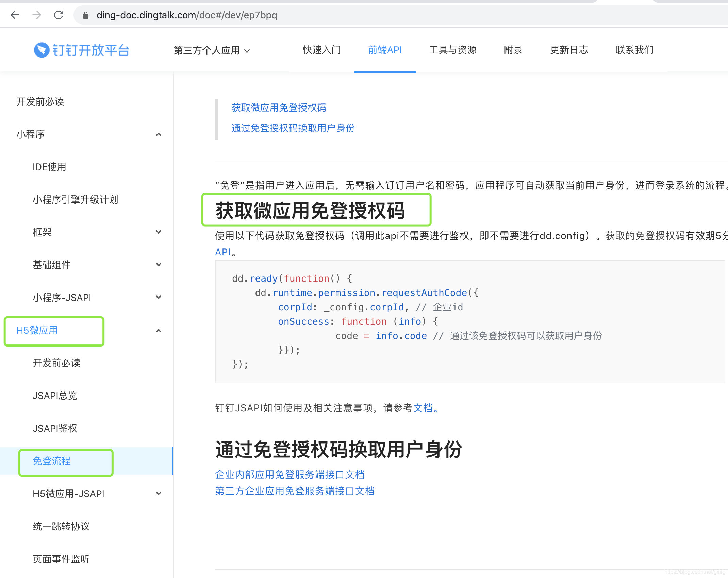Collapse the 小程序 section chevron

coord(158,134)
